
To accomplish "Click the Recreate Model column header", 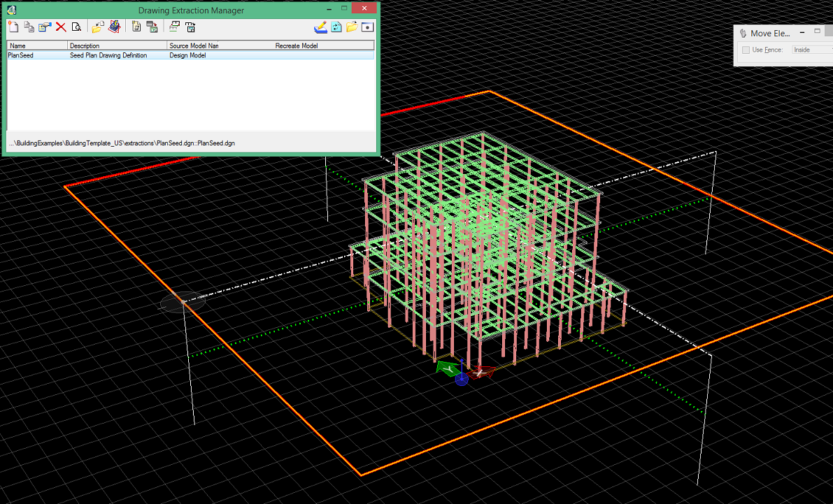I will click(323, 45).
